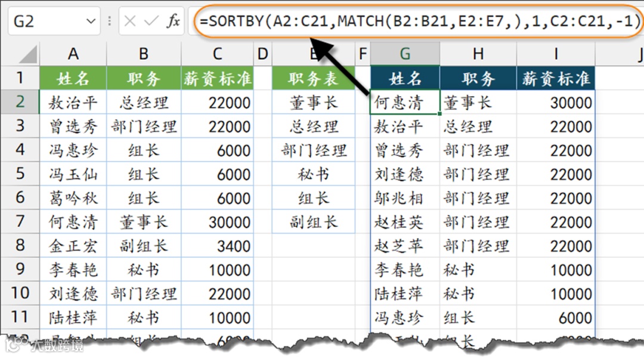
Task: Select cell H2 董事长
Action: [478, 102]
